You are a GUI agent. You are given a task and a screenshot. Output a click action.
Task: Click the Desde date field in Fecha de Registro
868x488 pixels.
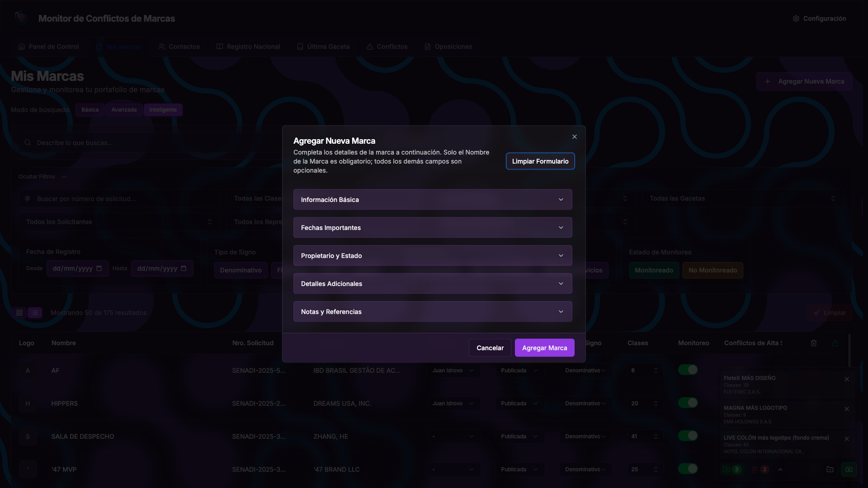(x=77, y=268)
